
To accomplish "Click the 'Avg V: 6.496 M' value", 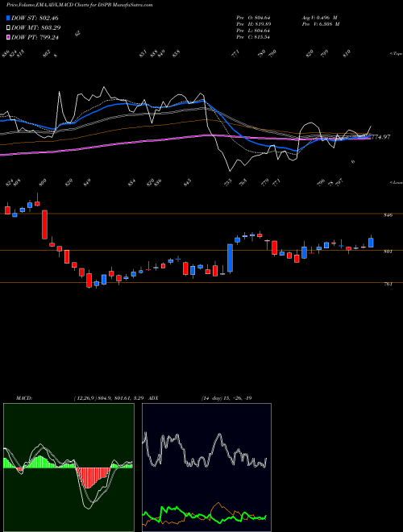I will (x=319, y=18).
